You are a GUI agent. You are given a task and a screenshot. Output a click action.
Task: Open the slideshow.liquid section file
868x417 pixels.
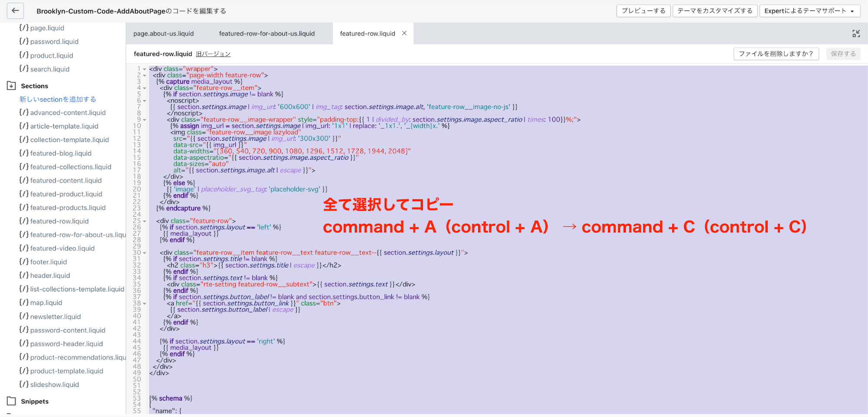(54, 384)
